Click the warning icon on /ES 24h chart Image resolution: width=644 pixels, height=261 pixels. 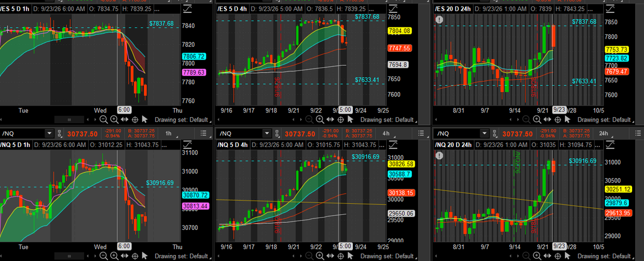click(x=439, y=19)
